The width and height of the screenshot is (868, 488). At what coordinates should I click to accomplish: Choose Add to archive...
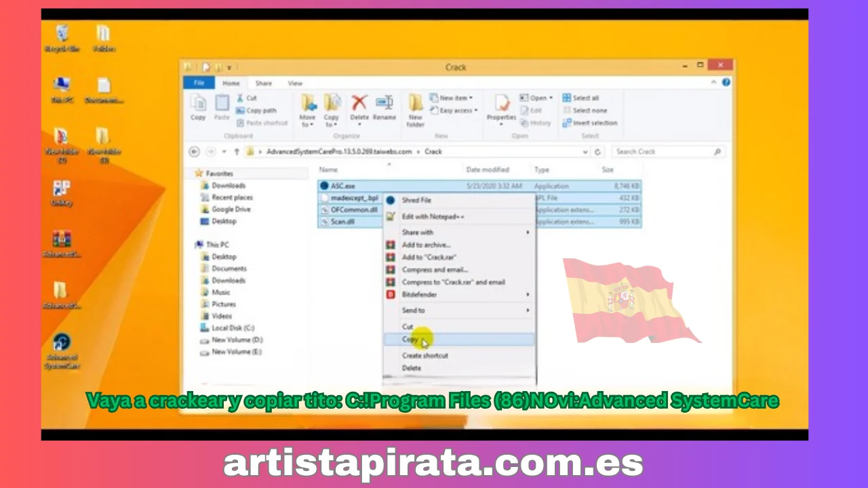tap(459, 245)
